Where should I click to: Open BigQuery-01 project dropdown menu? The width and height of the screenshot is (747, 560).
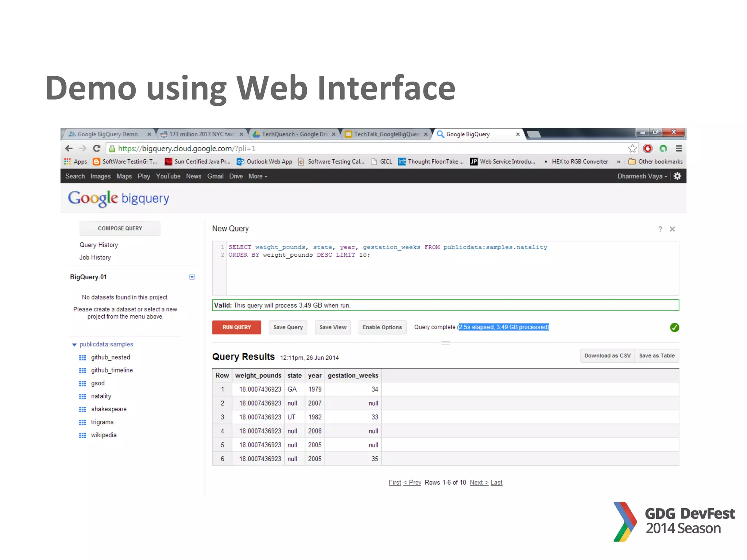[x=192, y=277]
